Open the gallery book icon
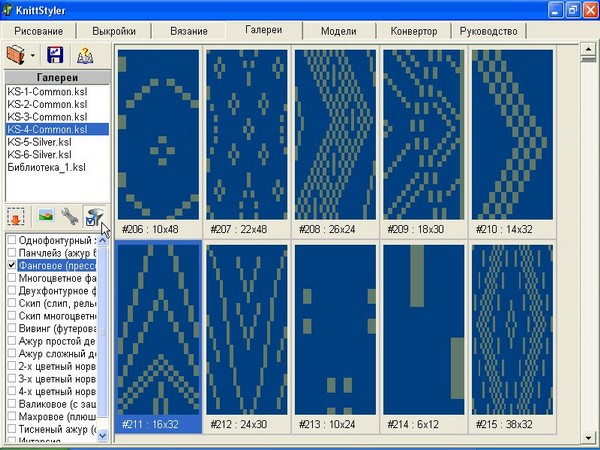This screenshot has width=600, height=450. (x=16, y=55)
